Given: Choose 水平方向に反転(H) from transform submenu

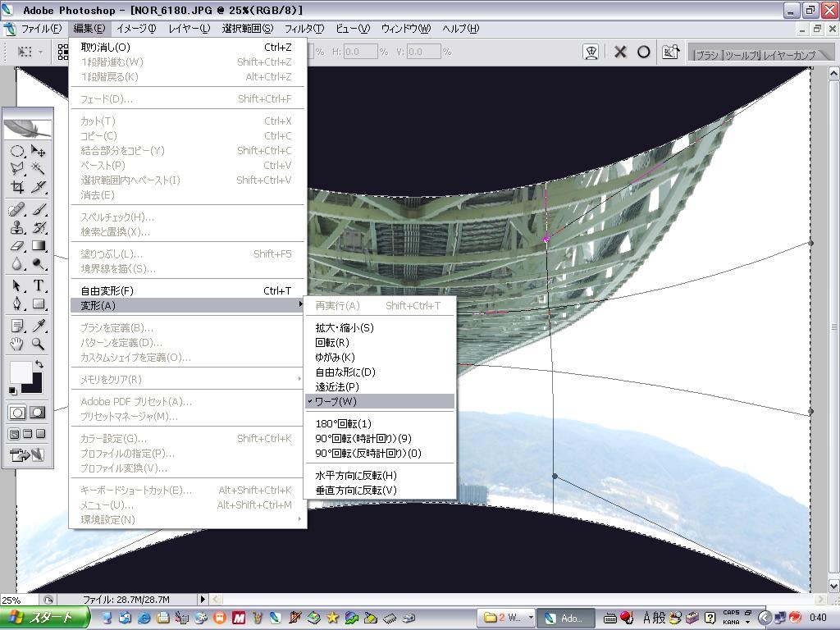Looking at the screenshot, I should [356, 475].
